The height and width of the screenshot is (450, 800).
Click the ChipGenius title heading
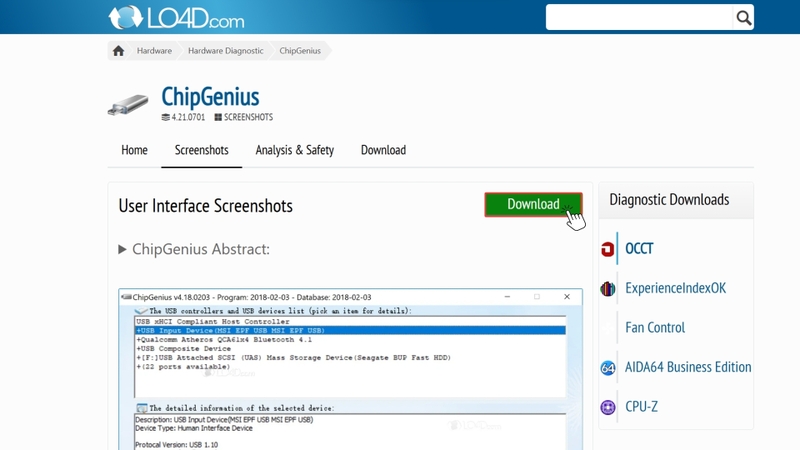click(x=210, y=96)
